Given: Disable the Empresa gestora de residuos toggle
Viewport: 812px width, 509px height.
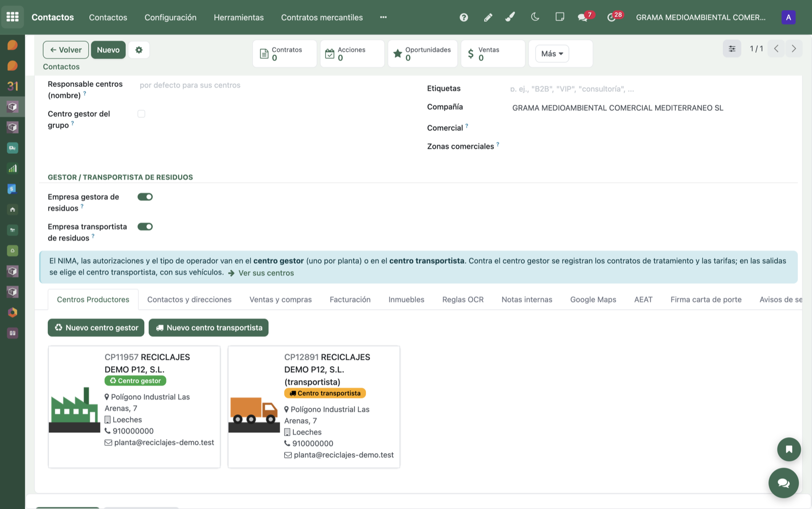Looking at the screenshot, I should [x=145, y=197].
